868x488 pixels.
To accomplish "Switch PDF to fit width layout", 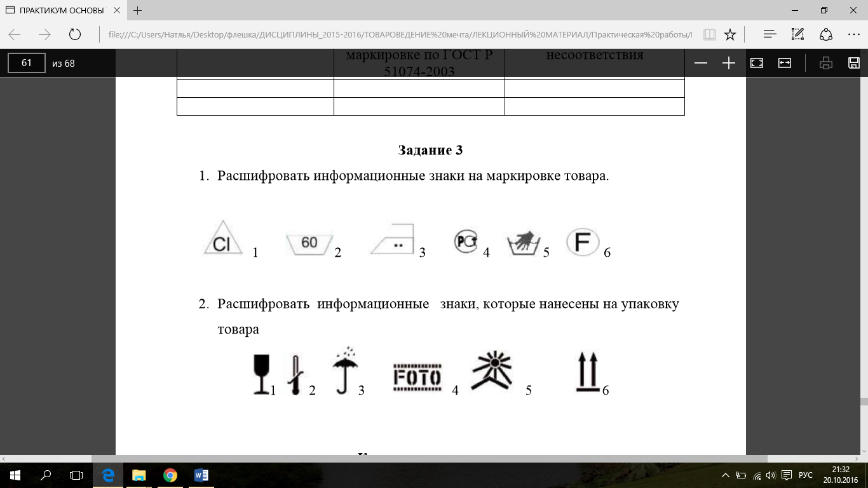I will pos(785,63).
